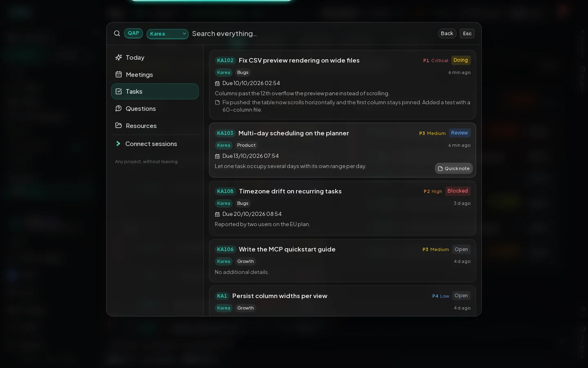Click the P2 High priority label
This screenshot has width=588, height=368.
[x=432, y=191]
